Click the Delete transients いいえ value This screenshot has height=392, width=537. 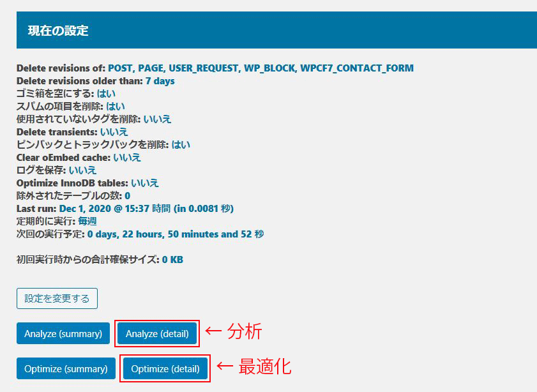tap(114, 132)
